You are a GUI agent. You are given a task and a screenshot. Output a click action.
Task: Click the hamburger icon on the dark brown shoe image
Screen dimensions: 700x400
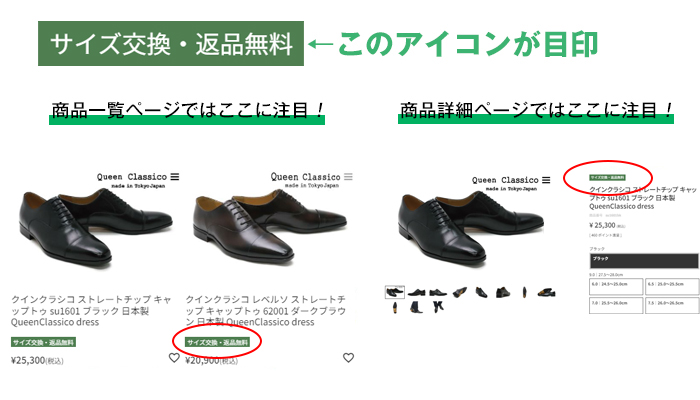[348, 177]
